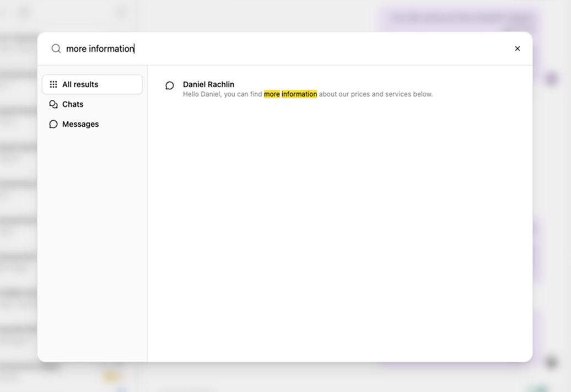Click the speech bubble icon beside Messages
This screenshot has width=571, height=392.
(x=53, y=124)
